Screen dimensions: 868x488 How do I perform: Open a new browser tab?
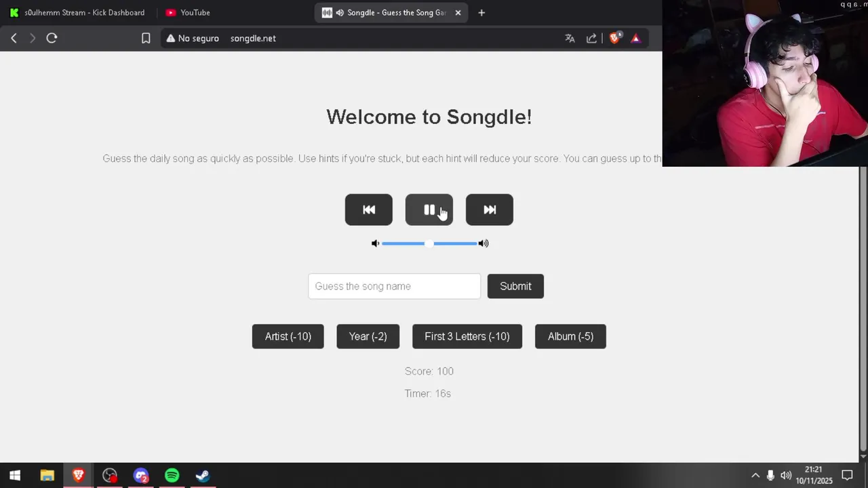pos(481,12)
